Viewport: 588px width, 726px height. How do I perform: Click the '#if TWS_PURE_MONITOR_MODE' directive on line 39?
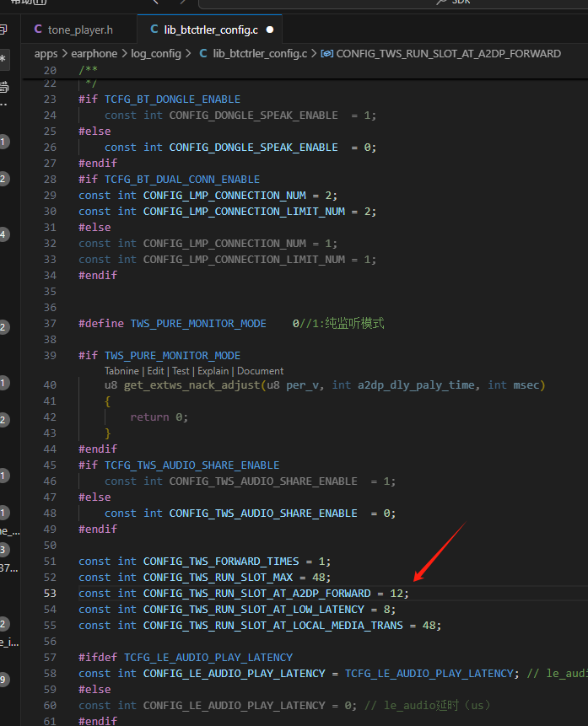[159, 356]
